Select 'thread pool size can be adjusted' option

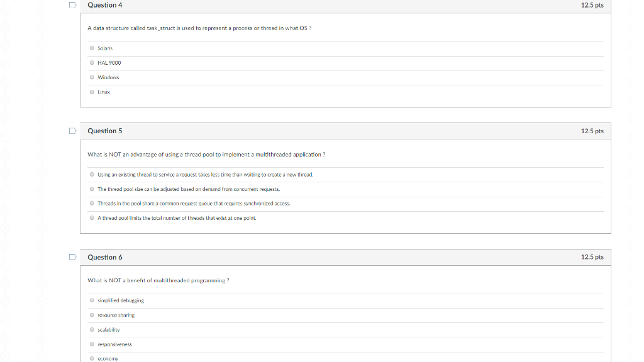pyautogui.click(x=92, y=189)
